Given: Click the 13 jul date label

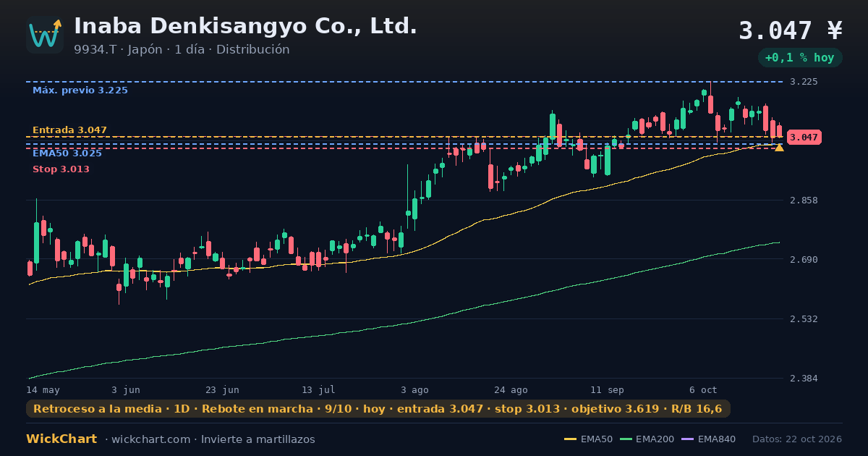Looking at the screenshot, I should click(318, 389).
